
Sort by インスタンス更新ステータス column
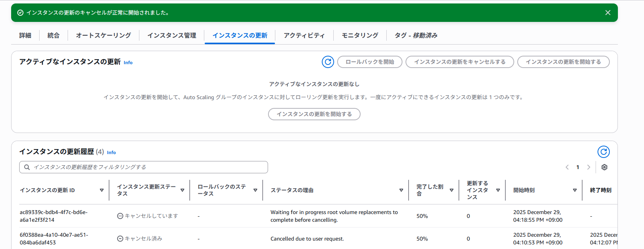[x=182, y=190]
